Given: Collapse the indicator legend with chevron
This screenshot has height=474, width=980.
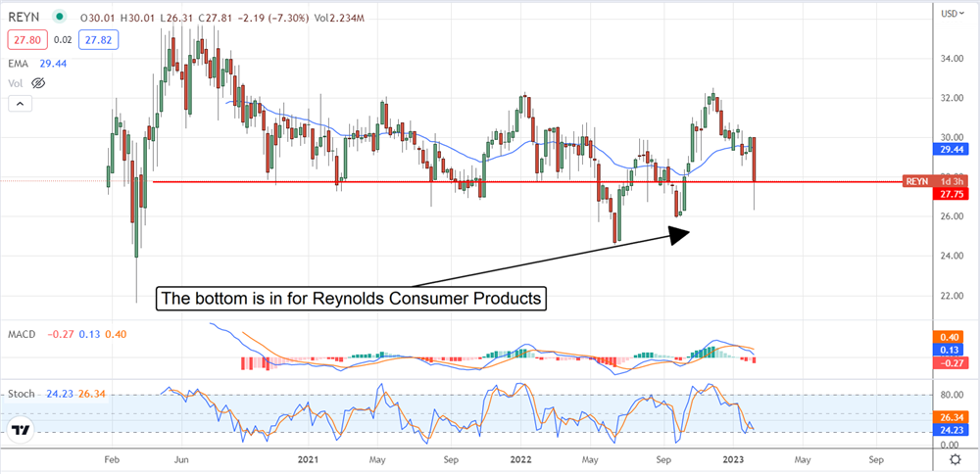Looking at the screenshot, I should coord(20,104).
